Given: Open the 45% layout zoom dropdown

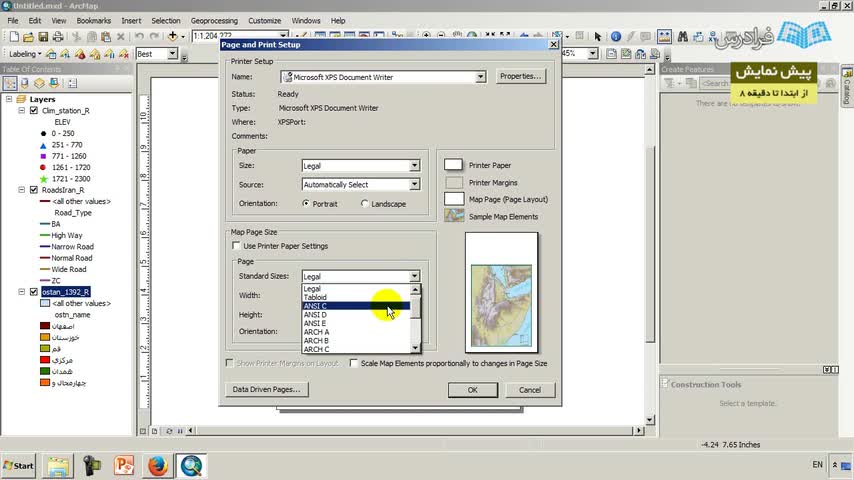Looking at the screenshot, I should pyautogui.click(x=593, y=53).
